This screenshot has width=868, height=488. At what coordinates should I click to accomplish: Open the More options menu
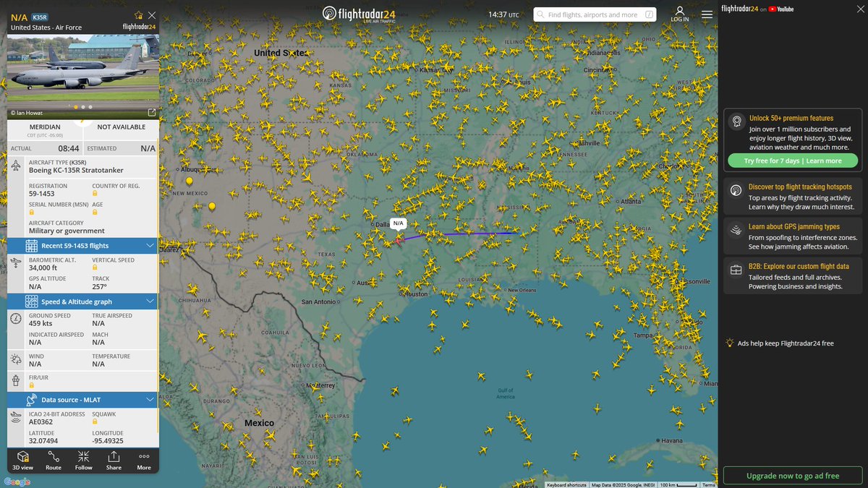pos(144,461)
